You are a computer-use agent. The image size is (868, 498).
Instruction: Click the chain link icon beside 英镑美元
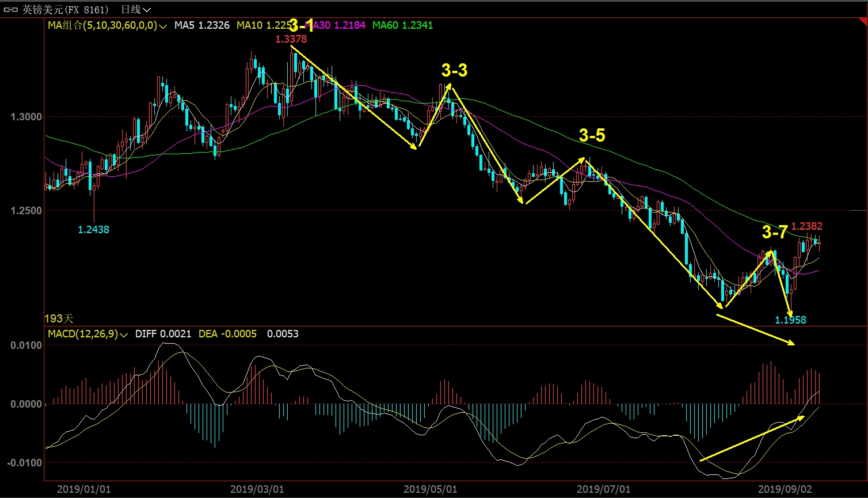pyautogui.click(x=12, y=9)
